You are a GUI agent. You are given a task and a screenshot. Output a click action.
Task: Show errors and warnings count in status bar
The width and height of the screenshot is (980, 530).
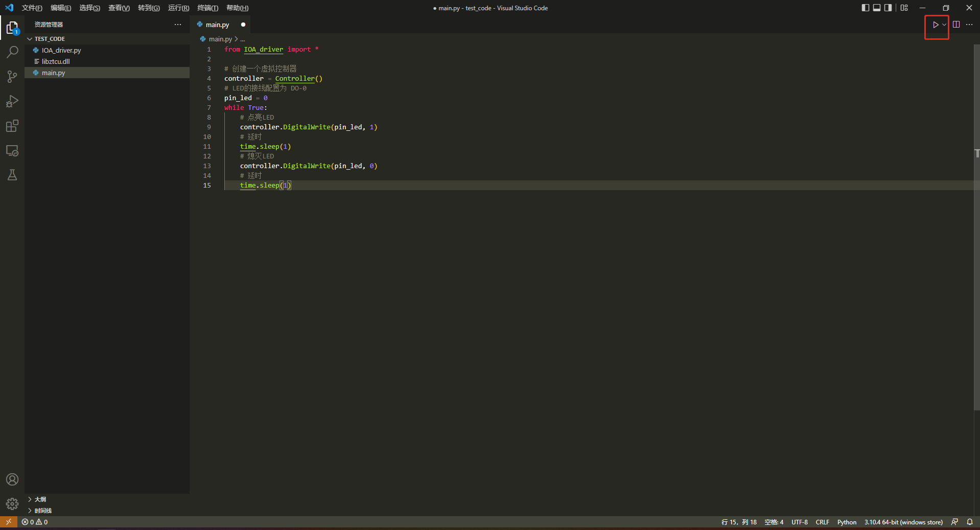pos(35,522)
